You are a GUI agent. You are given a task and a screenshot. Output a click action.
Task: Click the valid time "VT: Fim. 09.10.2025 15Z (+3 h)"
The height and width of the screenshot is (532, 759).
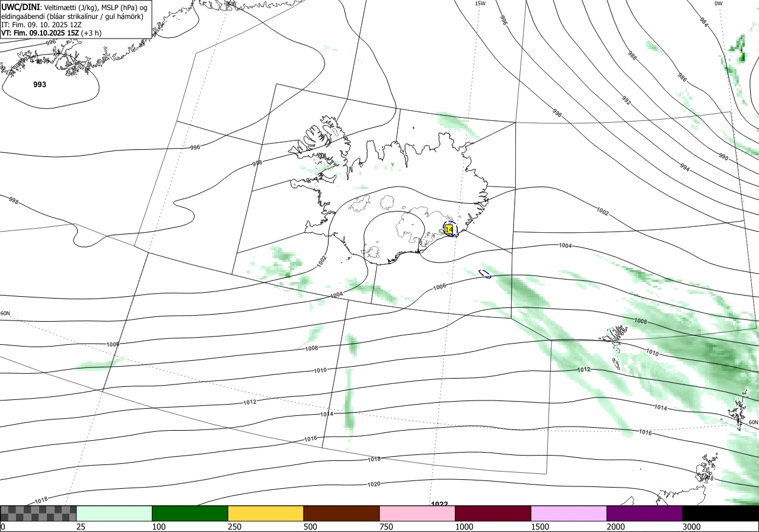52,33
